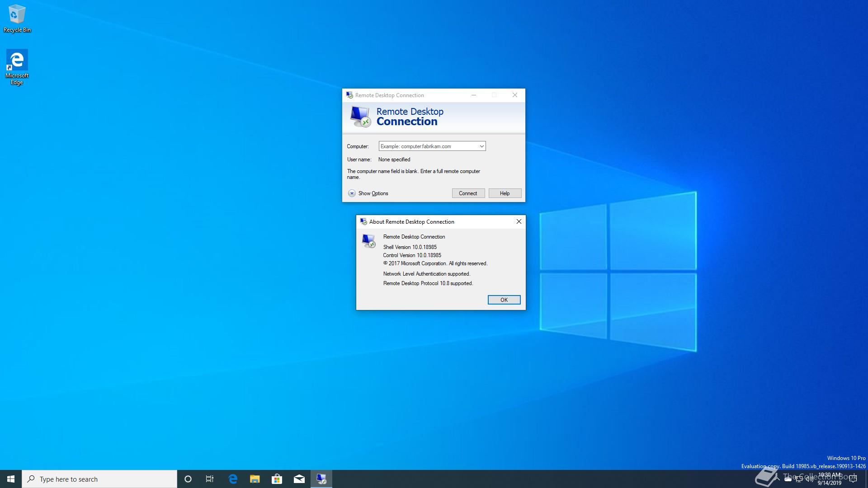The image size is (868, 488).
Task: Close the About Remote Desktop Connection dialog
Action: coord(519,221)
